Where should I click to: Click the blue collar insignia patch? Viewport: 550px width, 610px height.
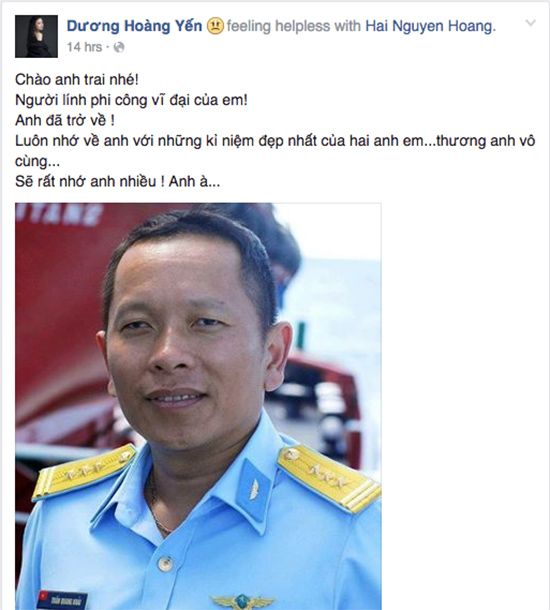254,490
